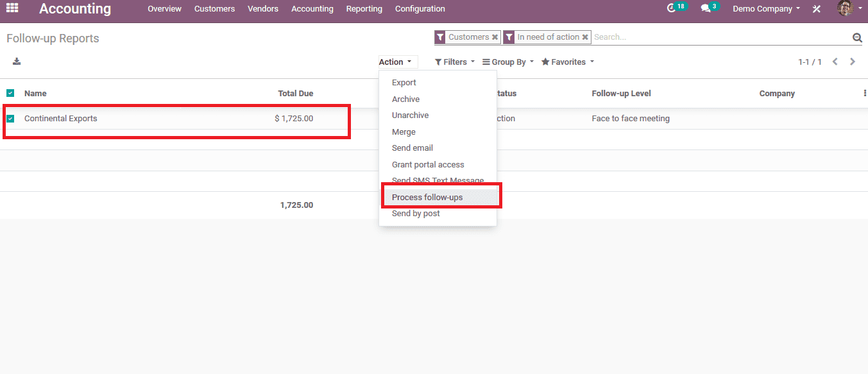Open the Continental Exports record
This screenshot has height=374, width=868.
61,119
